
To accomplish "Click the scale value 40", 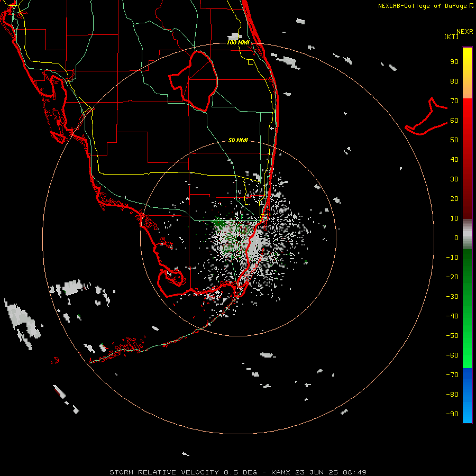I will [454, 159].
